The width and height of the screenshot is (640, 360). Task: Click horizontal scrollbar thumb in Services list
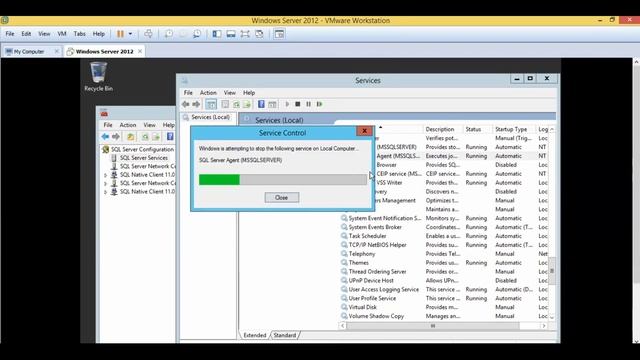coord(433,326)
